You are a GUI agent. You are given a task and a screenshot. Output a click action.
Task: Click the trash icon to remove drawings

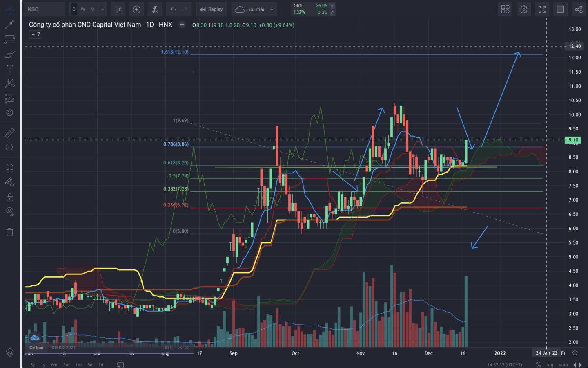(10, 232)
